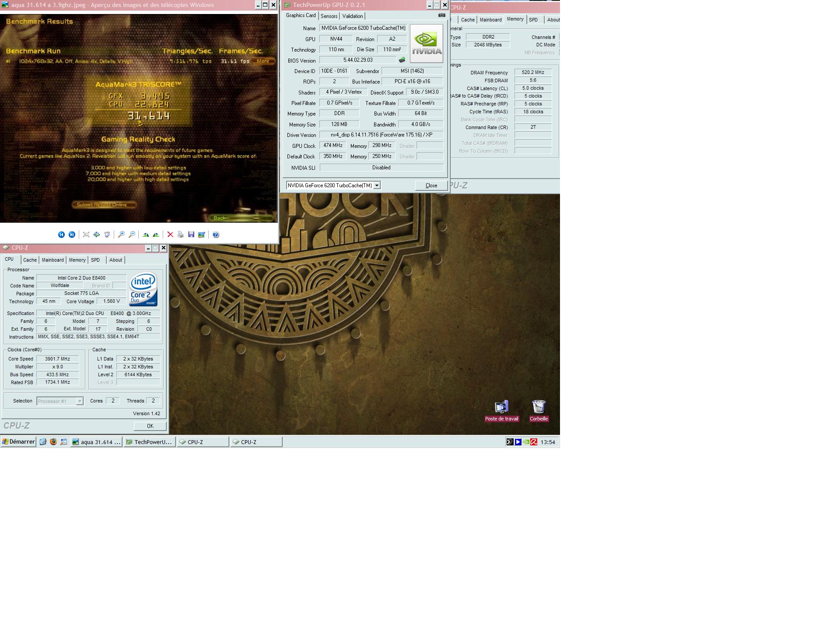Click the Core Voltage value 1.560 V

[112, 301]
